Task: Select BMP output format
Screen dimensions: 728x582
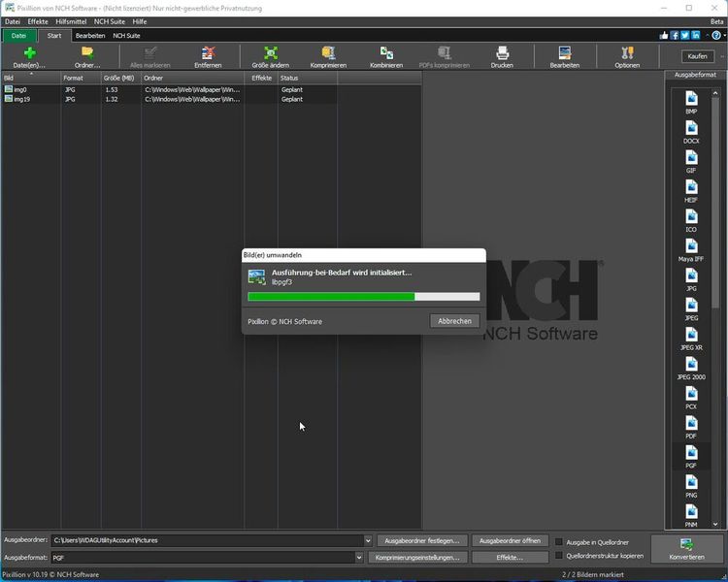Action: tap(691, 103)
